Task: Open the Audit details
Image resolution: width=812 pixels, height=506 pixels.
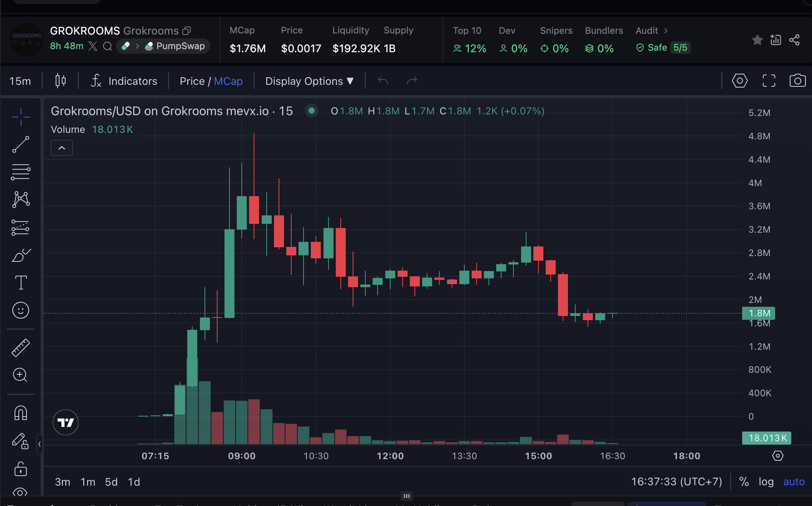Action: click(x=652, y=30)
